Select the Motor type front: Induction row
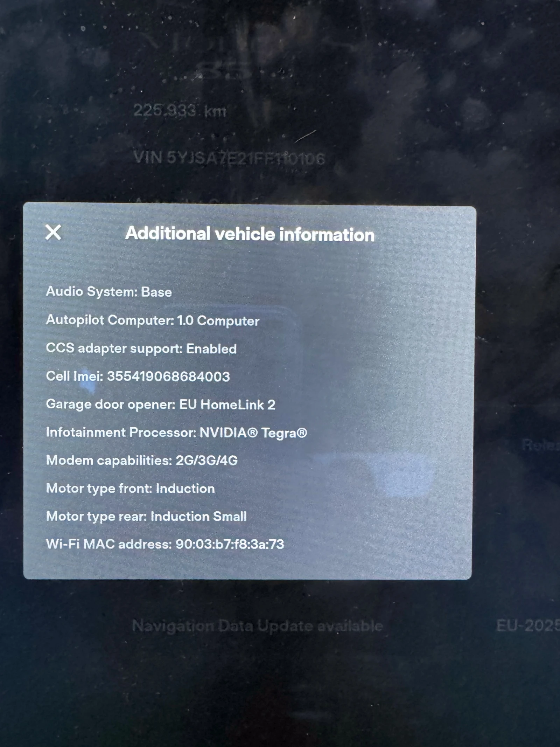Screen dimensions: 560x747 point(130,489)
